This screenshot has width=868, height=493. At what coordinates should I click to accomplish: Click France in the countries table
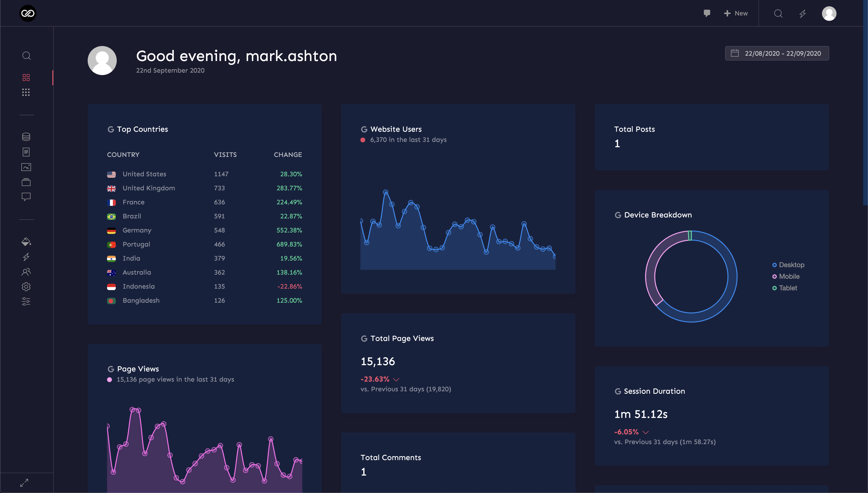pyautogui.click(x=133, y=202)
